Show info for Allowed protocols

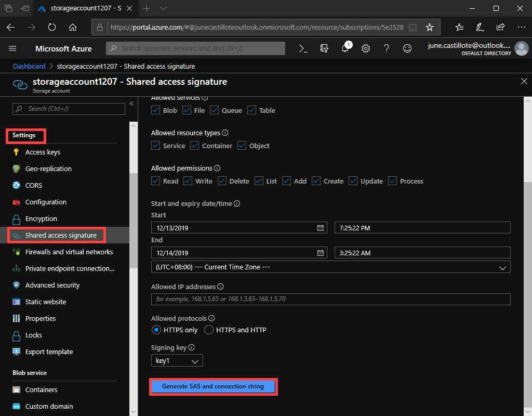tap(211, 318)
